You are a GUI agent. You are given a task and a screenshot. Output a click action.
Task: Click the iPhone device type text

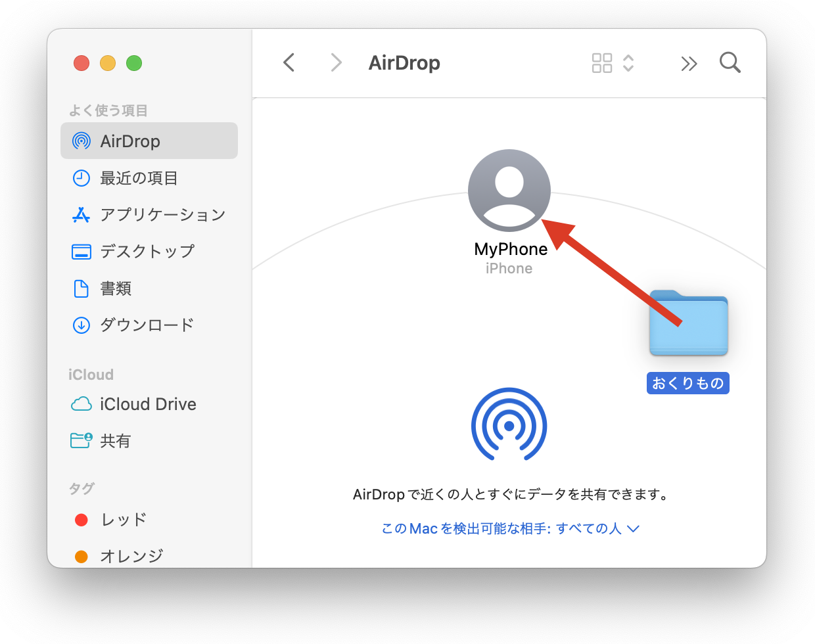point(509,268)
